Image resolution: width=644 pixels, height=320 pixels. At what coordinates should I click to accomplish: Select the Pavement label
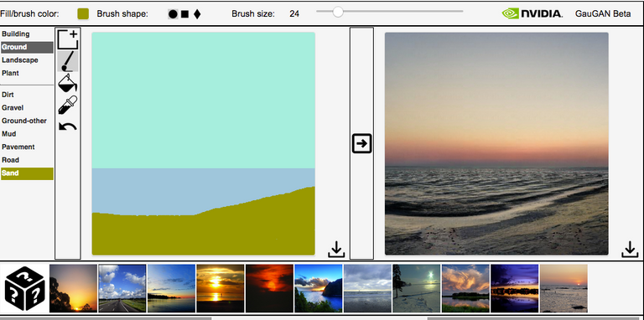18,147
